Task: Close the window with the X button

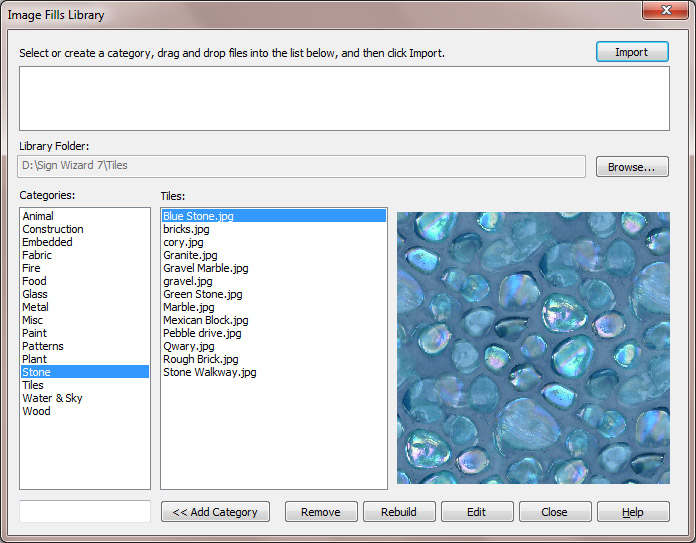Action: pos(665,10)
